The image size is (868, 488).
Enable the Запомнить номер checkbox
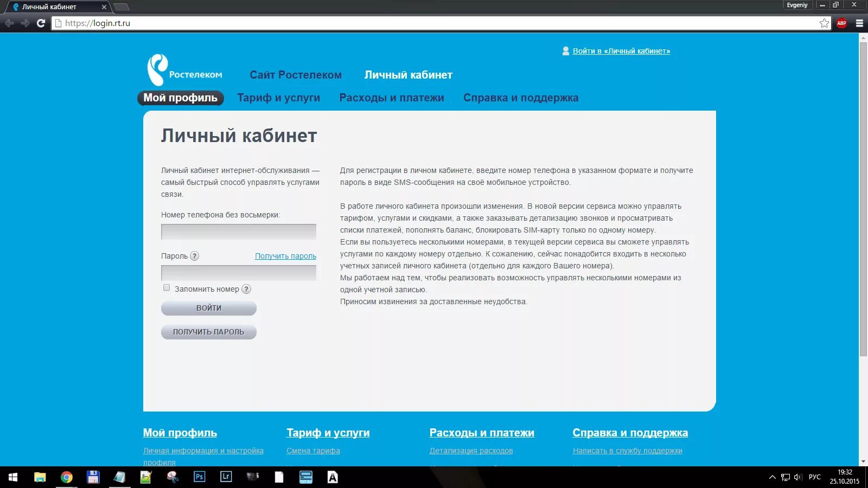167,288
